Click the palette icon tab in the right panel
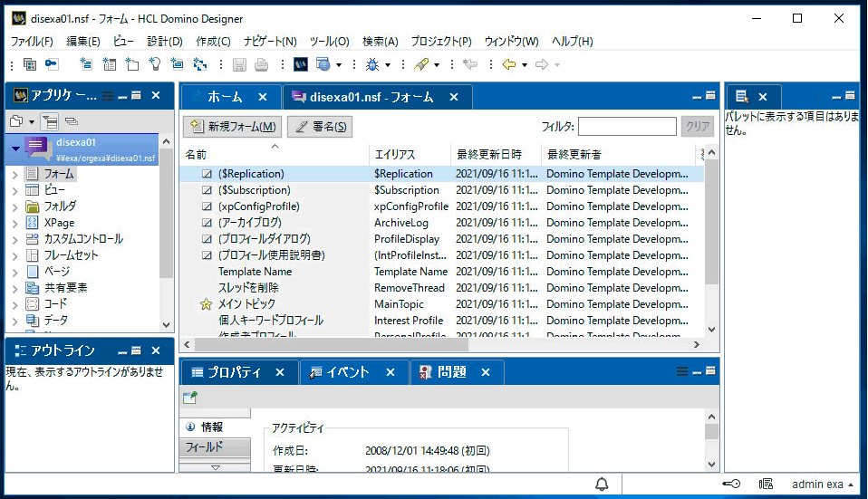The height and width of the screenshot is (499, 868). pos(742,97)
